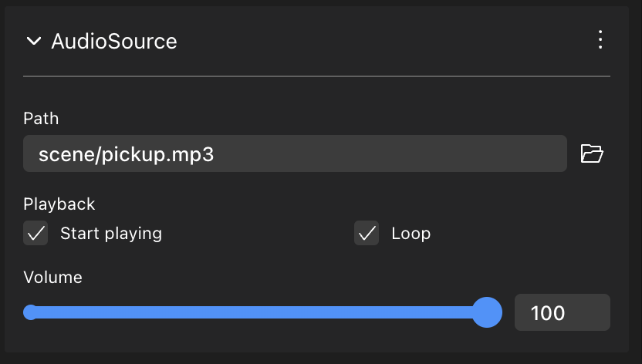Open the AudioSource three-dot options menu
642x364 pixels.
click(x=600, y=41)
